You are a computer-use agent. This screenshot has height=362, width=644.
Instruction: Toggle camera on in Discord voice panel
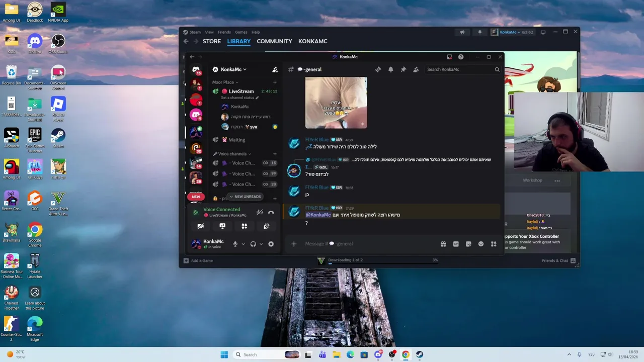pyautogui.click(x=200, y=226)
